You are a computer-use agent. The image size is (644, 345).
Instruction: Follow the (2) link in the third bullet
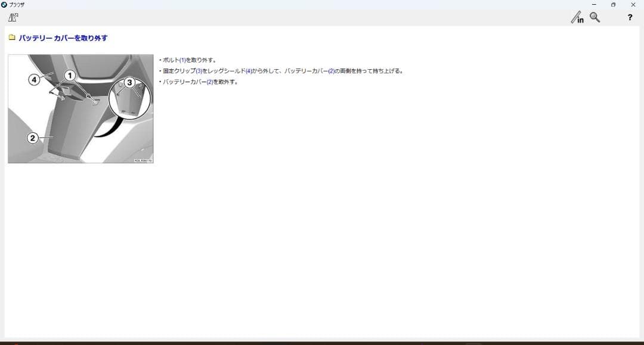[x=209, y=82]
